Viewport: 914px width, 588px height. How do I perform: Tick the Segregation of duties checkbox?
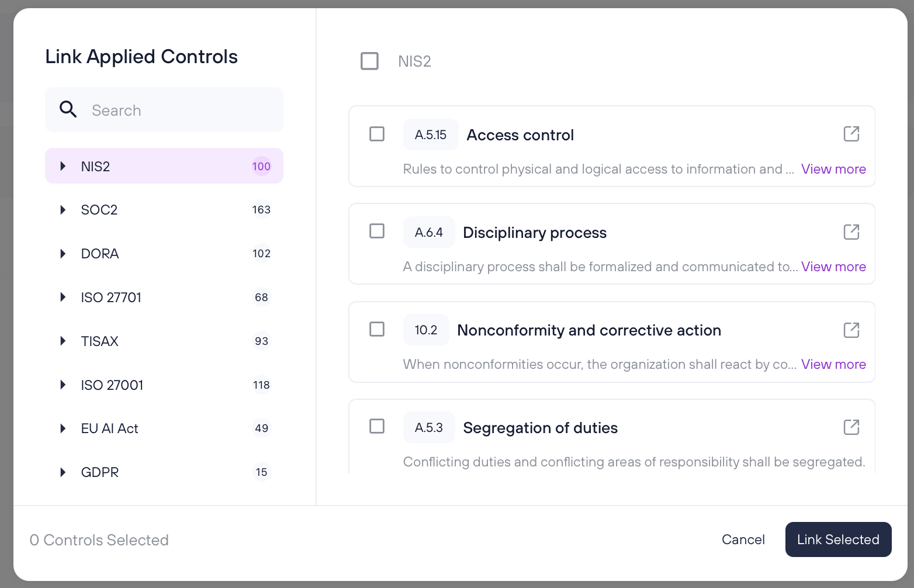tap(377, 426)
